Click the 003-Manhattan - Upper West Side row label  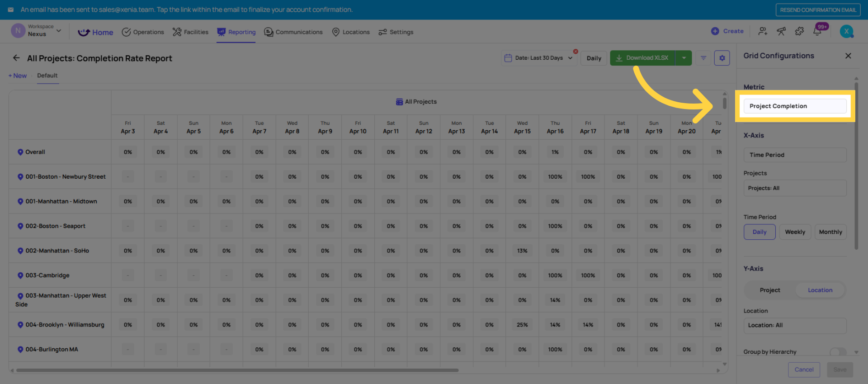click(x=61, y=300)
